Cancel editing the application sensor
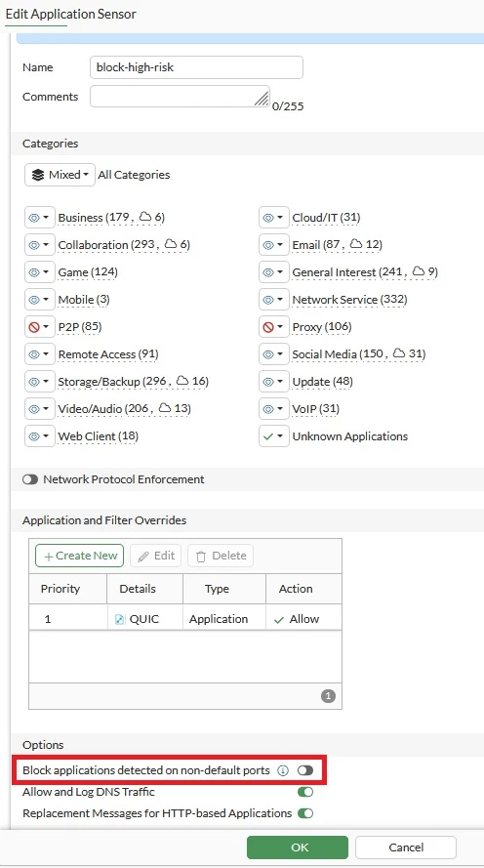Screen dimensions: 484x868 pyautogui.click(x=406, y=847)
